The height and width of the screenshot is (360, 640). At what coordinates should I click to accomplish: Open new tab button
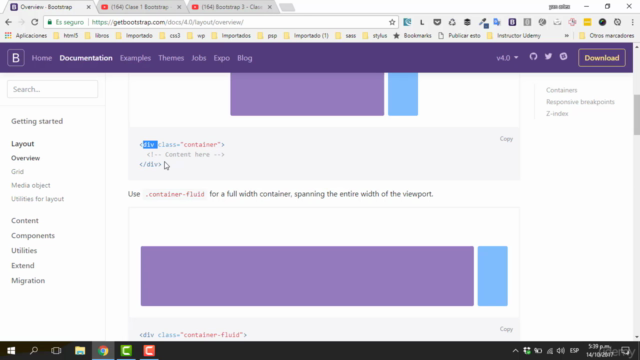pos(287,7)
